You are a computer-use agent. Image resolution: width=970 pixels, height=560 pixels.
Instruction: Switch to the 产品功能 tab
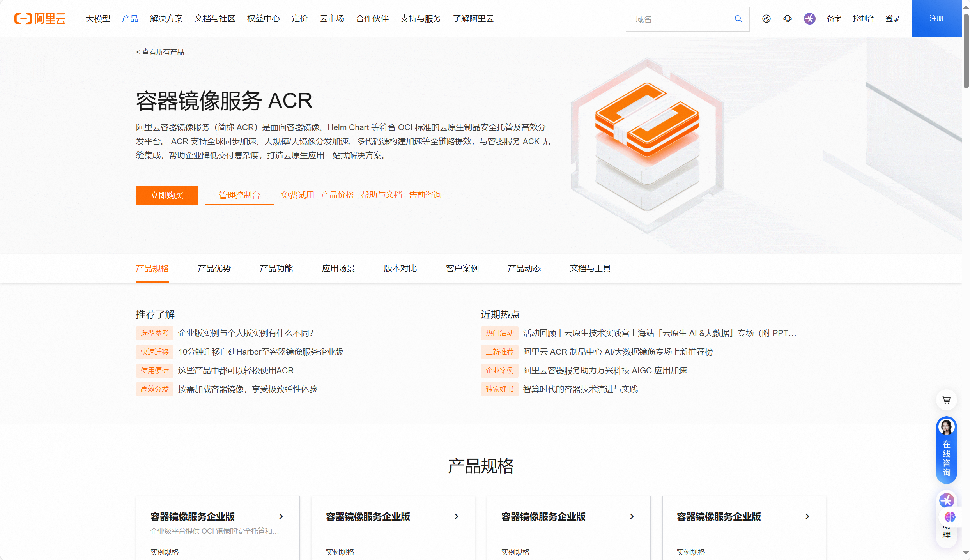276,269
